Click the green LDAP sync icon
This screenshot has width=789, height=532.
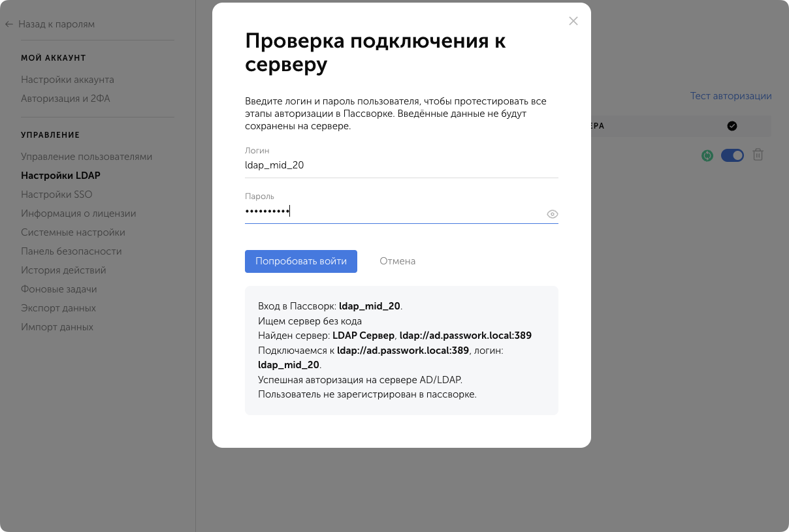pyautogui.click(x=707, y=155)
